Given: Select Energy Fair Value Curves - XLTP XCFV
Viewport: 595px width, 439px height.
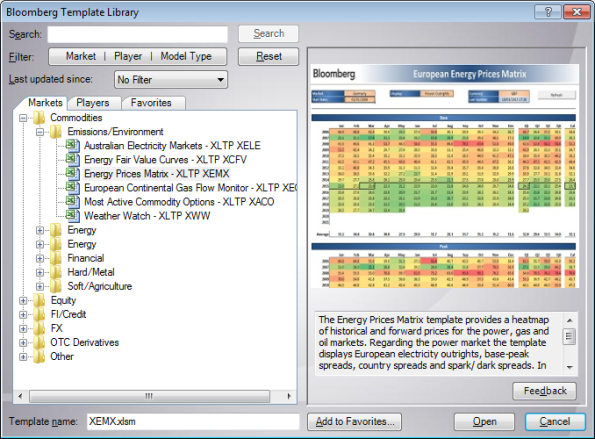Looking at the screenshot, I should point(165,160).
